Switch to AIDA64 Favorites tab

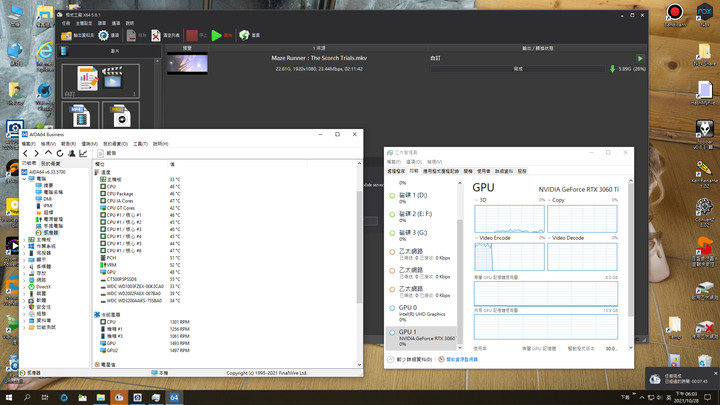[51, 163]
